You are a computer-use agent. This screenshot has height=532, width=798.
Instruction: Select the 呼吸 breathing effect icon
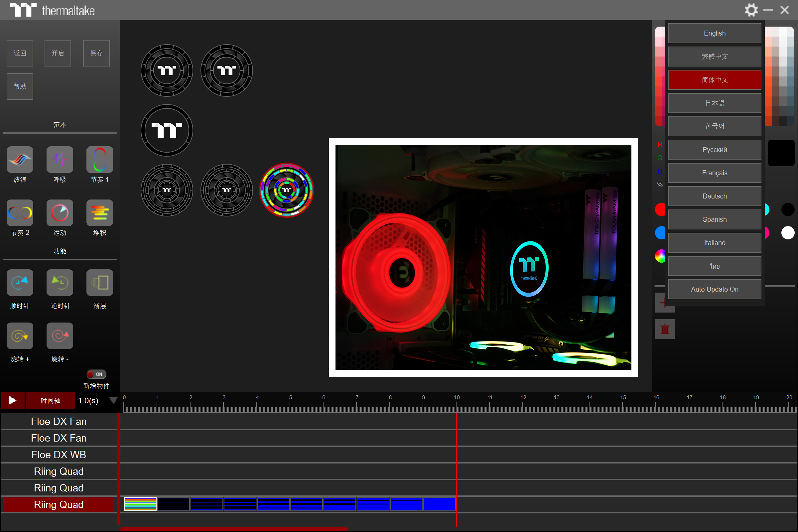(60, 160)
